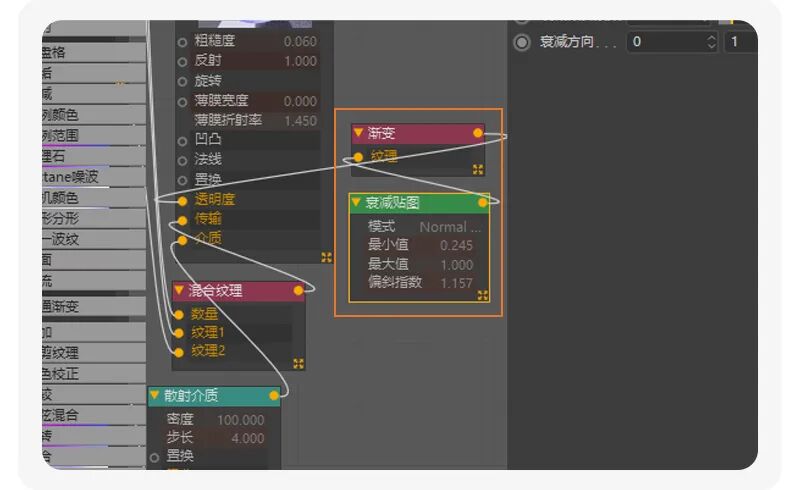Click the 粗糙度 input pin on material node
The image size is (800, 490).
(182, 42)
